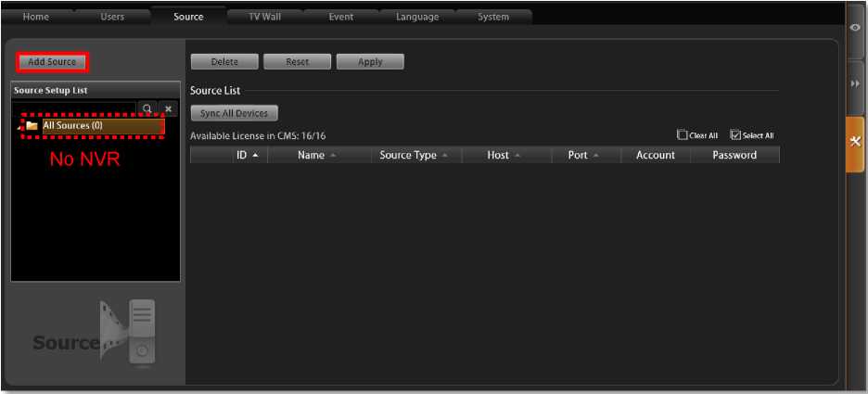Screen dimensions: 868x394
Task: Sort sources by Name column
Action: 316,155
